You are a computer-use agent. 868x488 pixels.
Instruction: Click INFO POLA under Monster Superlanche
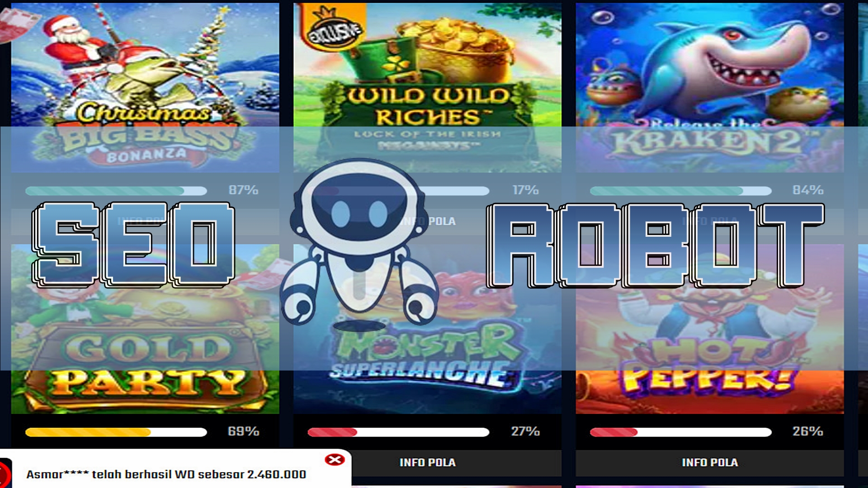tap(427, 463)
